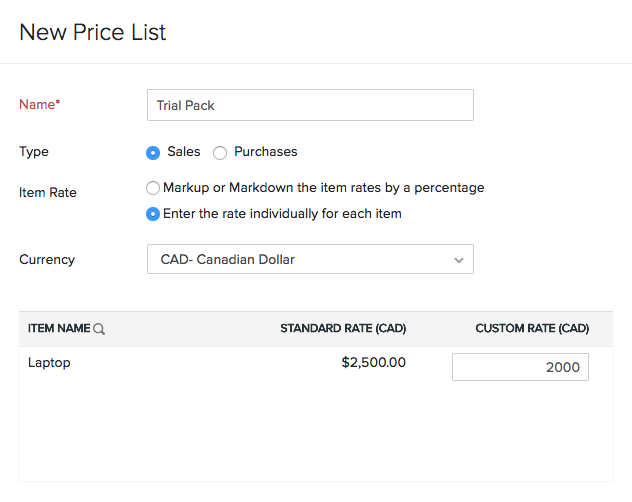Click the red Name* field label

click(40, 104)
